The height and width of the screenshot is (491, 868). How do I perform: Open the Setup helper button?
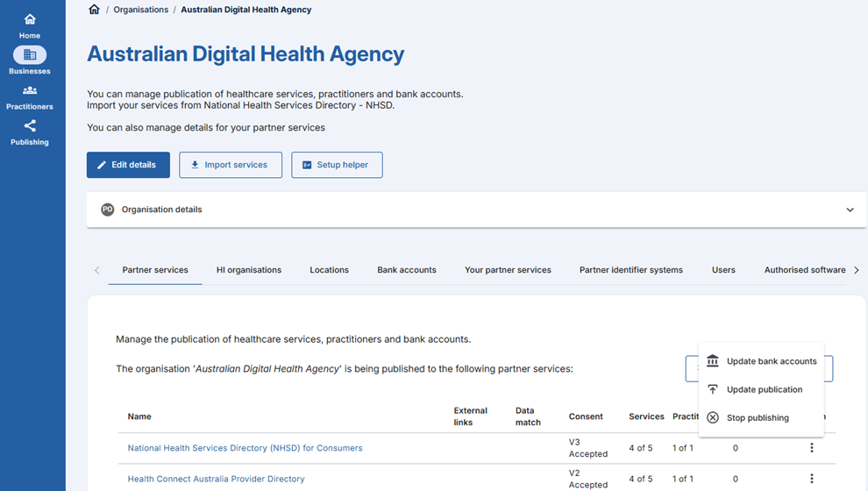coord(337,165)
